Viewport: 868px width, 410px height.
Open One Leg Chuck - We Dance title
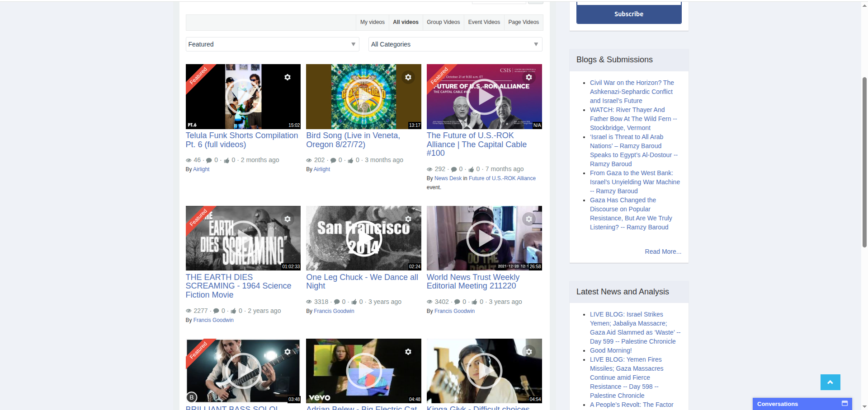[362, 282]
